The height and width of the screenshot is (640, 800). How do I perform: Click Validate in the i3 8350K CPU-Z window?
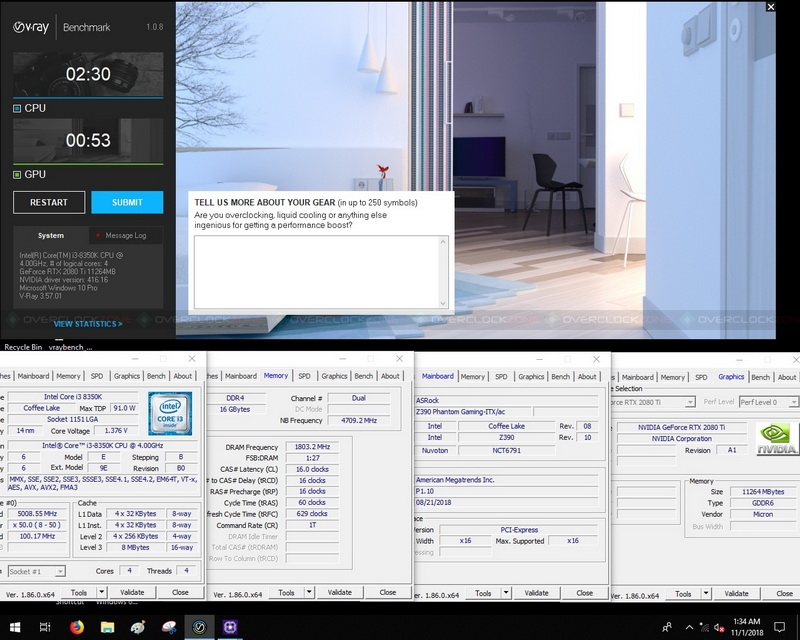(132, 592)
